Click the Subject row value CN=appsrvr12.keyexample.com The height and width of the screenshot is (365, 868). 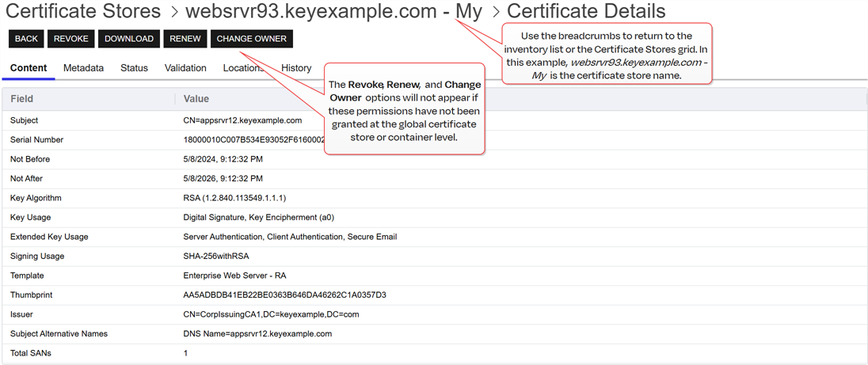pyautogui.click(x=242, y=120)
